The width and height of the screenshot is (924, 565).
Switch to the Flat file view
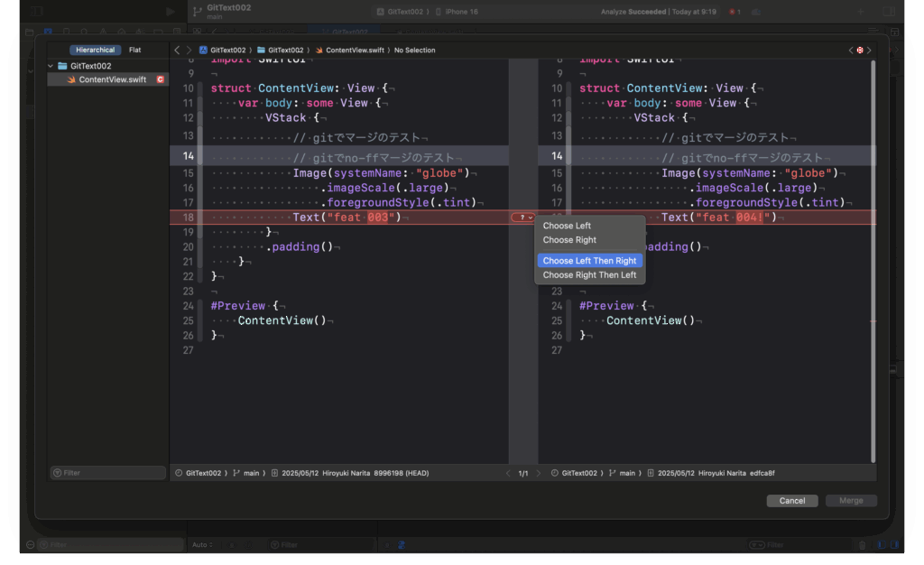click(x=135, y=50)
